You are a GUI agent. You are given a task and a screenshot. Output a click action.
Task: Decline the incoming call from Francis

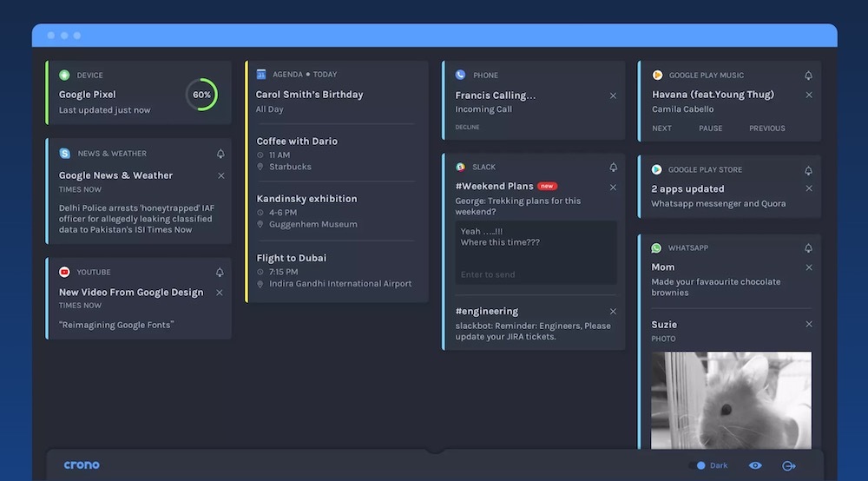467,128
